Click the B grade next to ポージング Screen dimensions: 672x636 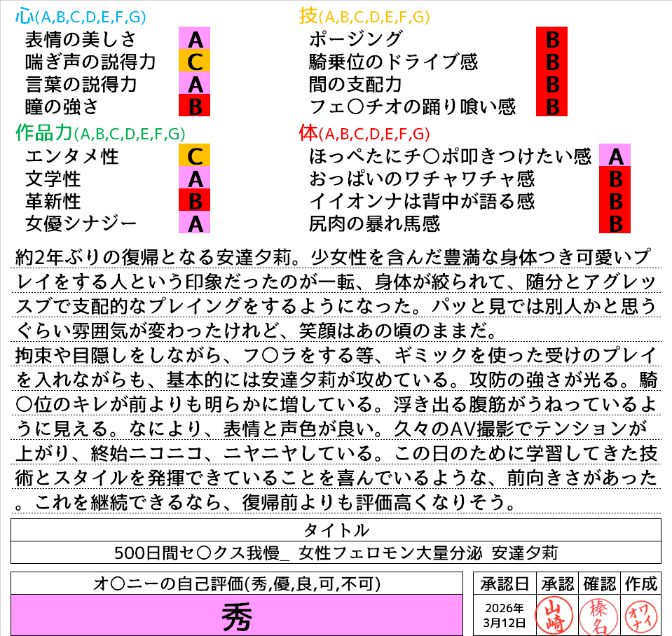coord(551,39)
